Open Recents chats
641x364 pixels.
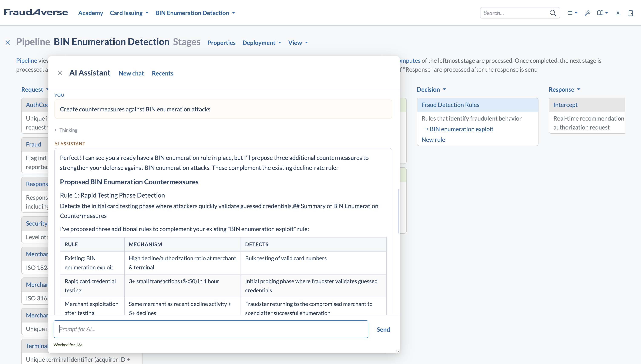pos(162,73)
